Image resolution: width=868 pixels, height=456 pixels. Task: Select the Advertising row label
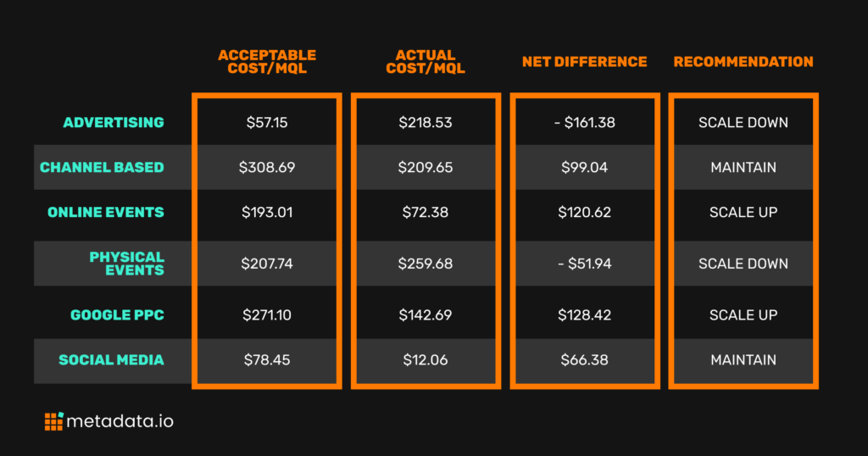coord(114,122)
